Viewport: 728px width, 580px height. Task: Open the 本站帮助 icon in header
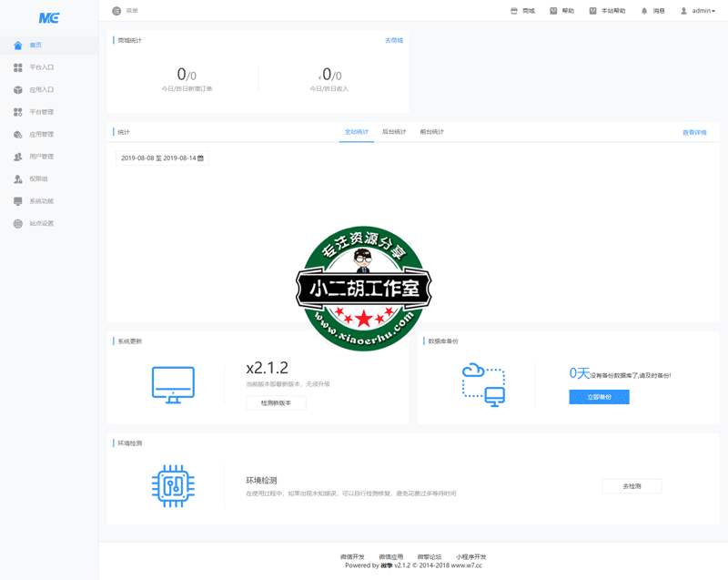(593, 11)
